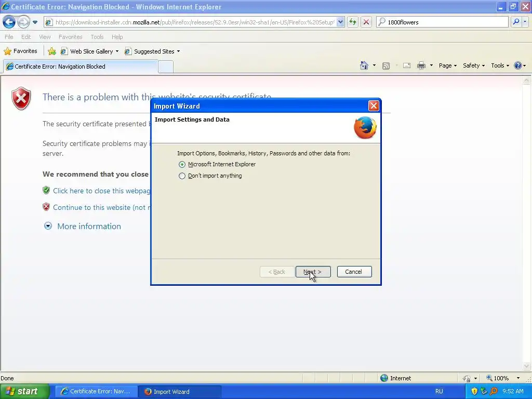532x399 pixels.
Task: Open the Tools menu in menu bar
Action: click(97, 37)
